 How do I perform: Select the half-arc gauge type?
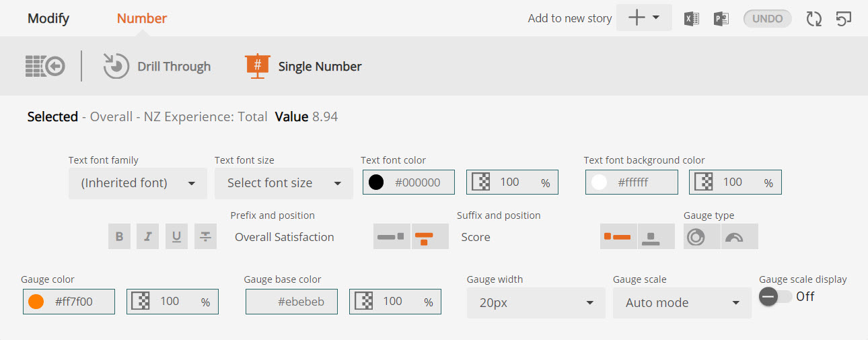click(x=739, y=236)
